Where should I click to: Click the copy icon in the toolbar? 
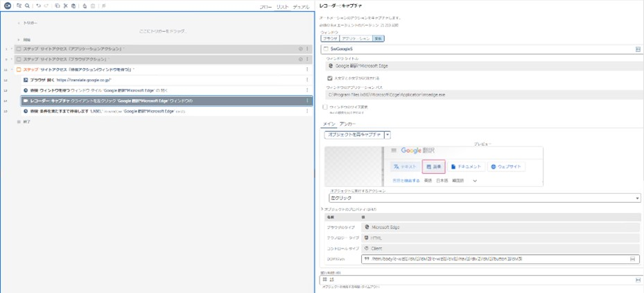coord(57,6)
